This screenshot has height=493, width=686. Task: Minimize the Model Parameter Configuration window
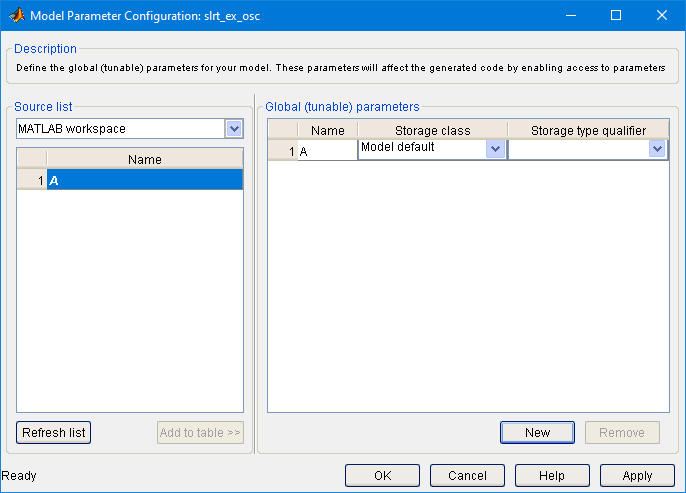coord(570,15)
